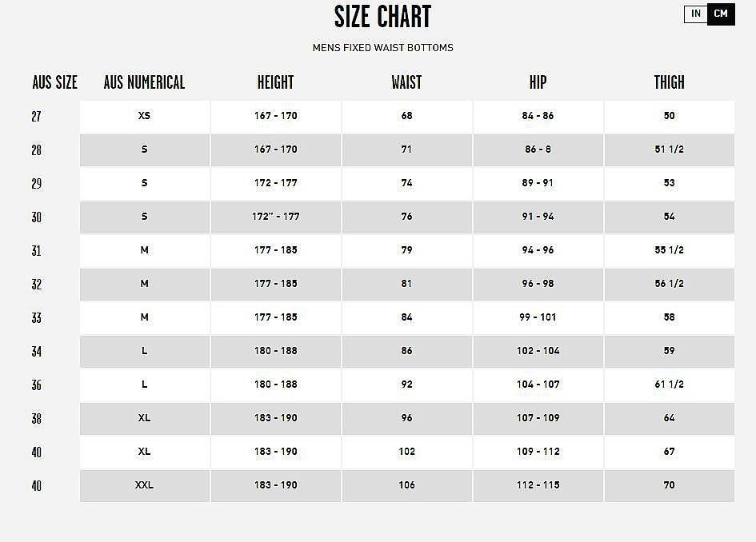Click the HEIGHT column header
The width and height of the screenshot is (756, 542).
click(x=275, y=82)
